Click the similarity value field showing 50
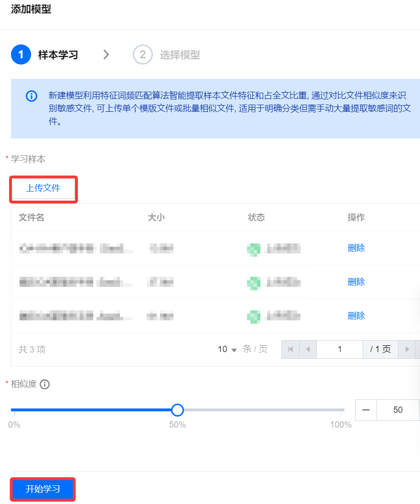 [x=398, y=410]
